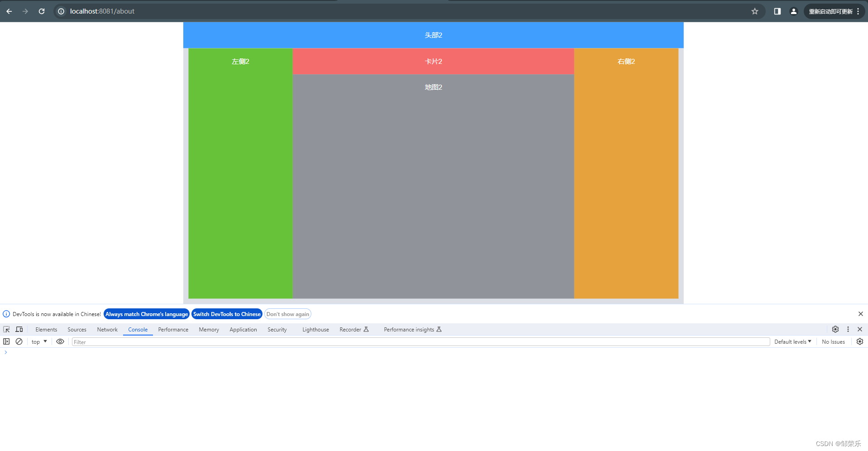Viewport: 868px width, 451px height.
Task: Open the Default levels dropdown
Action: [793, 342]
